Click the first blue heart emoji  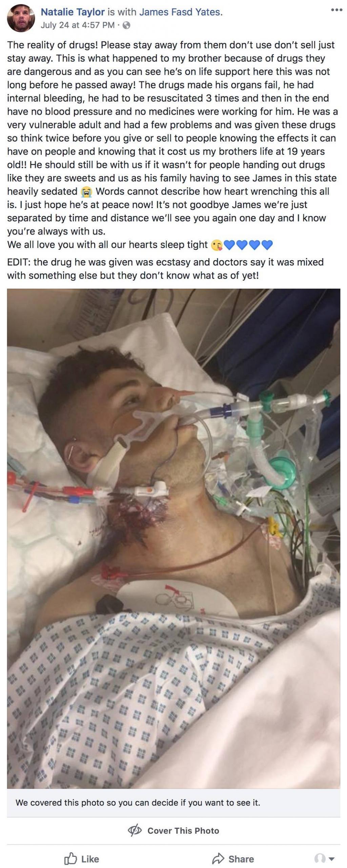(x=230, y=245)
